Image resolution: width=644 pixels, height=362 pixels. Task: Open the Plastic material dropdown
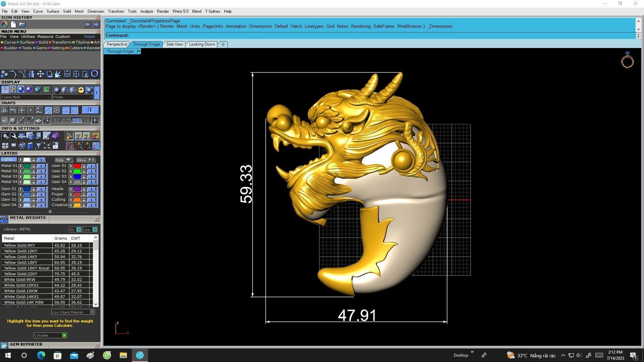tap(72, 97)
